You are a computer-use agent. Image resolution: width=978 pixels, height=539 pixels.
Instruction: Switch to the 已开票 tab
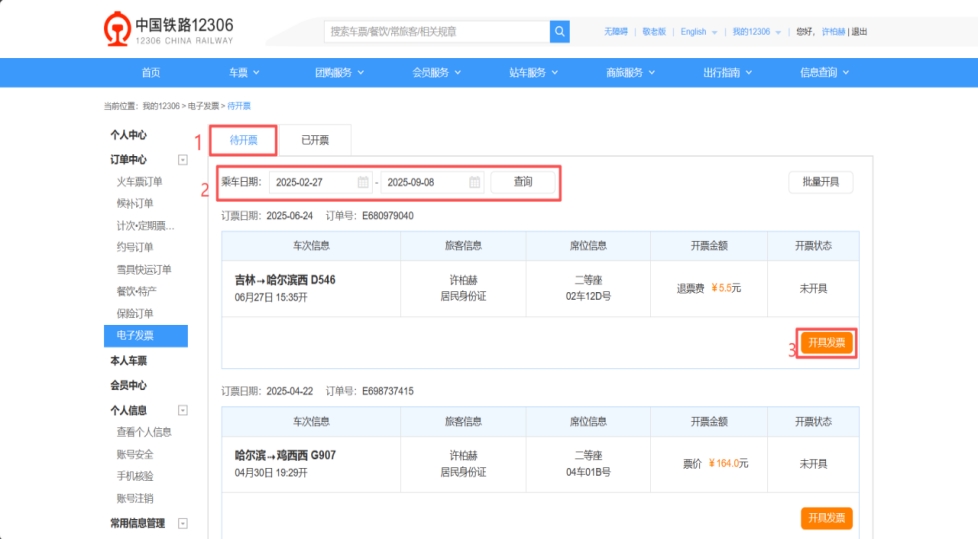(x=315, y=140)
